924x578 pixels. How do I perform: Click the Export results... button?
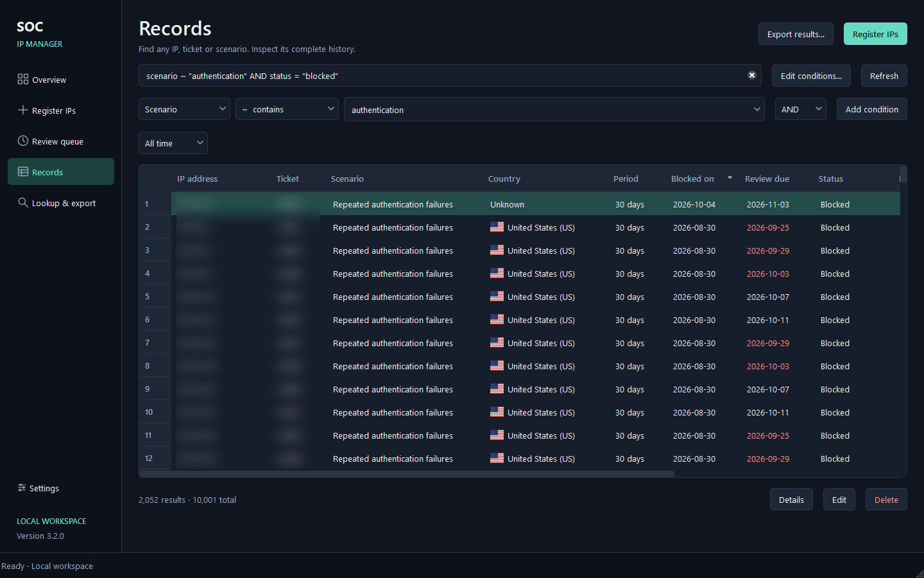pyautogui.click(x=796, y=34)
